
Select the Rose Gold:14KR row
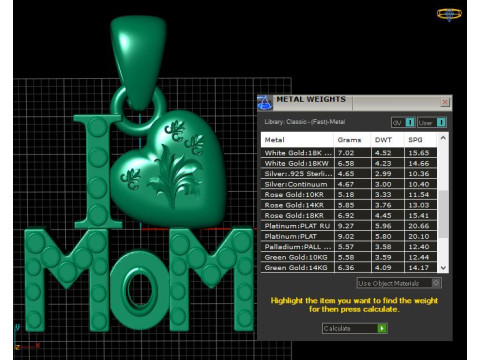tap(349, 205)
